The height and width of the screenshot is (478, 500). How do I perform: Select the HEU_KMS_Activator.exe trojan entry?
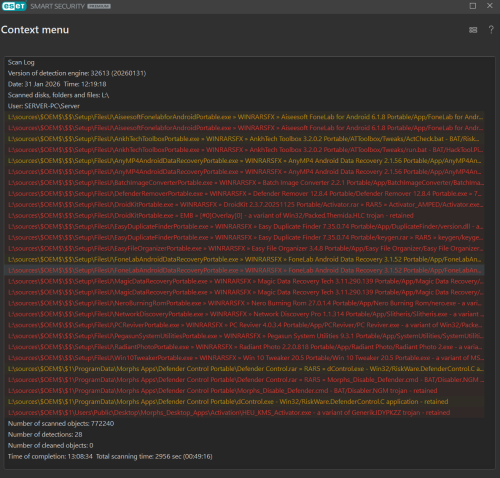point(245,413)
